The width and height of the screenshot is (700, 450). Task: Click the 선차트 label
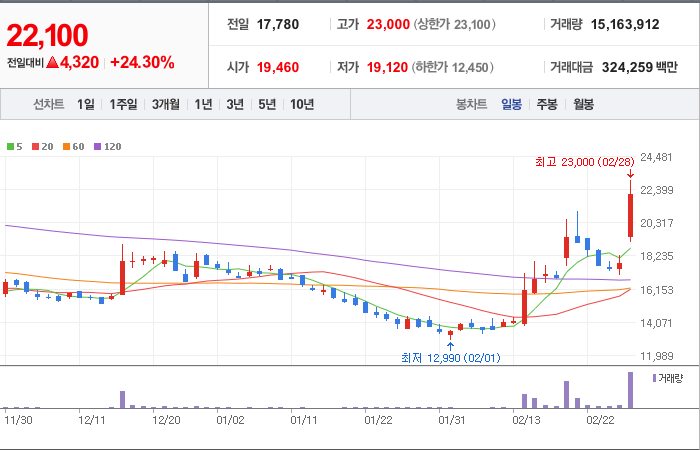click(x=49, y=104)
